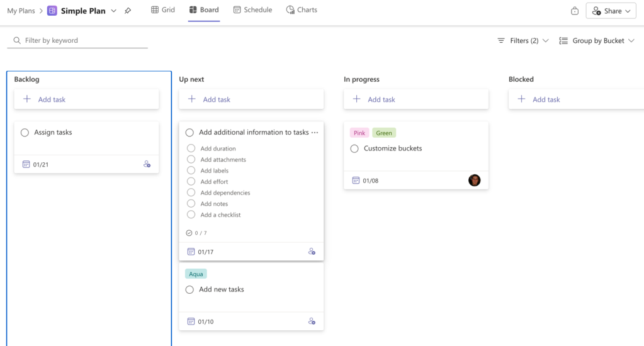Click assignee avatar on Customize buckets card

click(x=474, y=181)
